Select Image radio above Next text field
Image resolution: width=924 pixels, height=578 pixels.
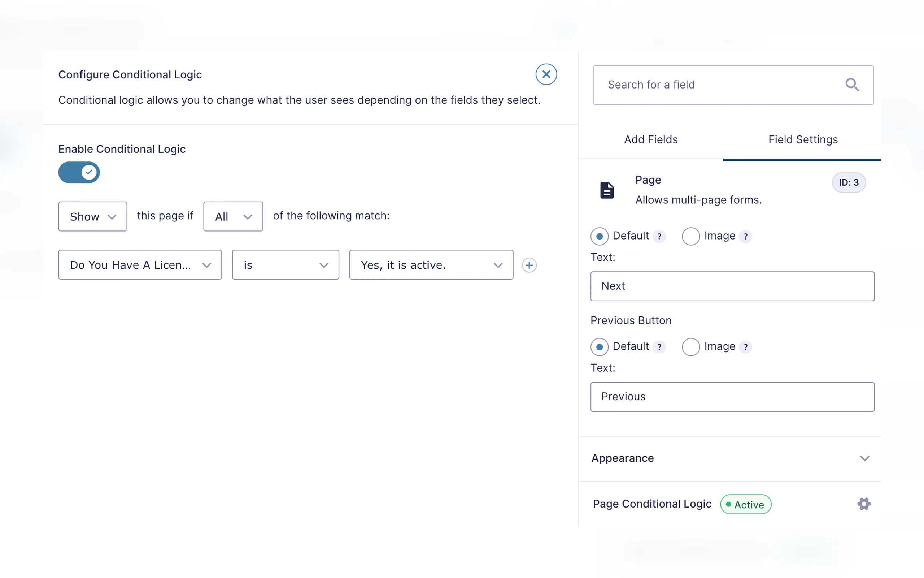click(691, 236)
